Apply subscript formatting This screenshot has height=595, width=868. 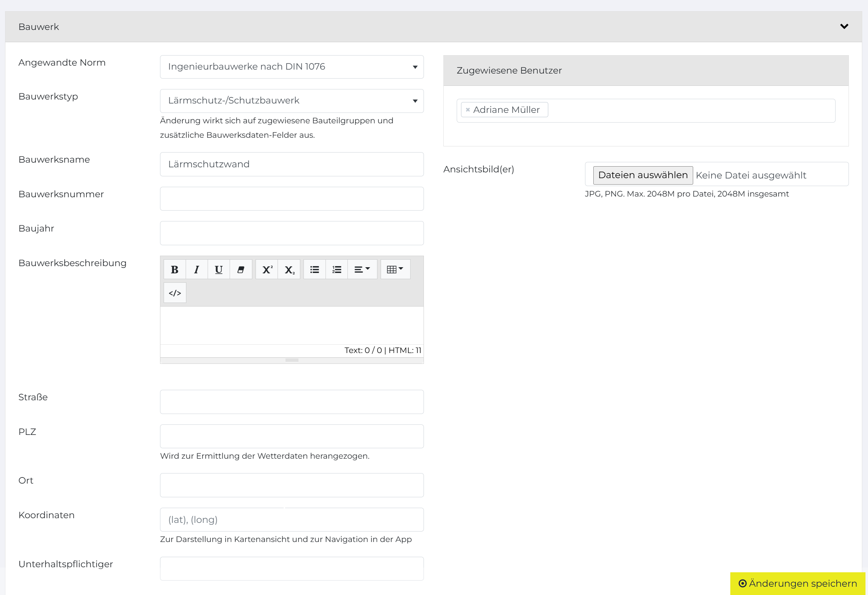[289, 269]
